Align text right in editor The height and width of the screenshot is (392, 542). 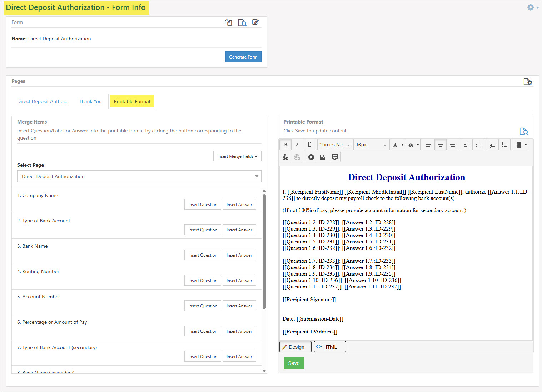point(452,145)
